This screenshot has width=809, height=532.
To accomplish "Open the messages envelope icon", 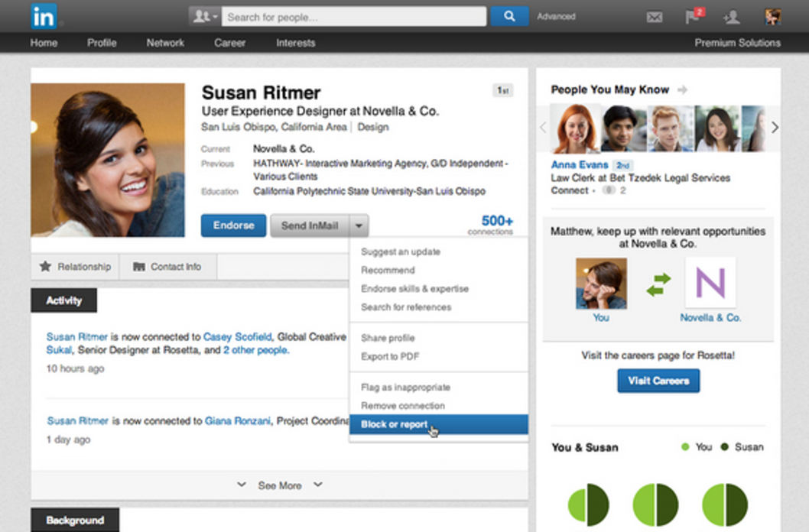I will [x=654, y=17].
